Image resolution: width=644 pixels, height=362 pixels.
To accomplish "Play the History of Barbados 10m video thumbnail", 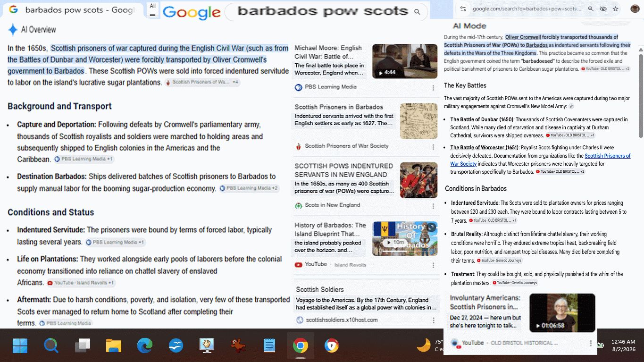I will pos(405,239).
